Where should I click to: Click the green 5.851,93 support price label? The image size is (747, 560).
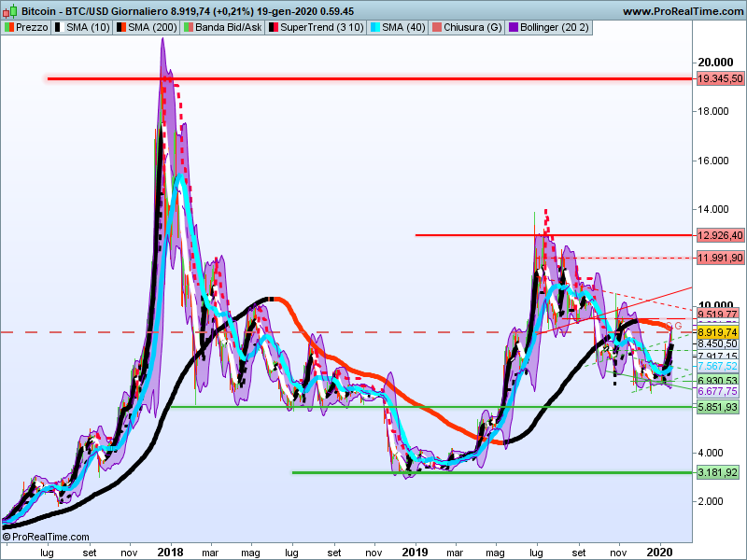coord(718,407)
